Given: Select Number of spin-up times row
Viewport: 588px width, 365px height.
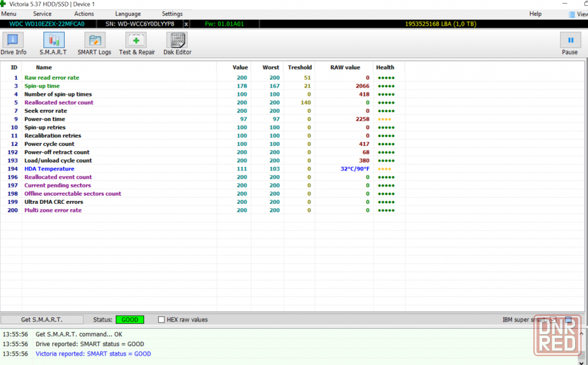Looking at the screenshot, I should (x=202, y=94).
